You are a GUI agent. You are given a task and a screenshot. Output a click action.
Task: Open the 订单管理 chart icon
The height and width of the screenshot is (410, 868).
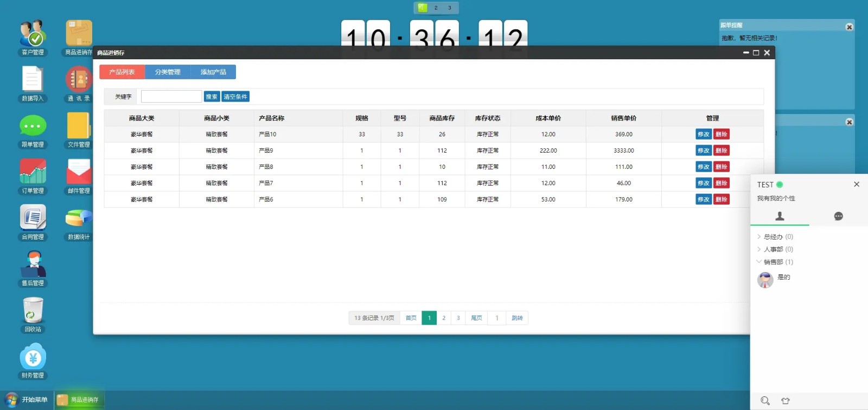(x=33, y=173)
